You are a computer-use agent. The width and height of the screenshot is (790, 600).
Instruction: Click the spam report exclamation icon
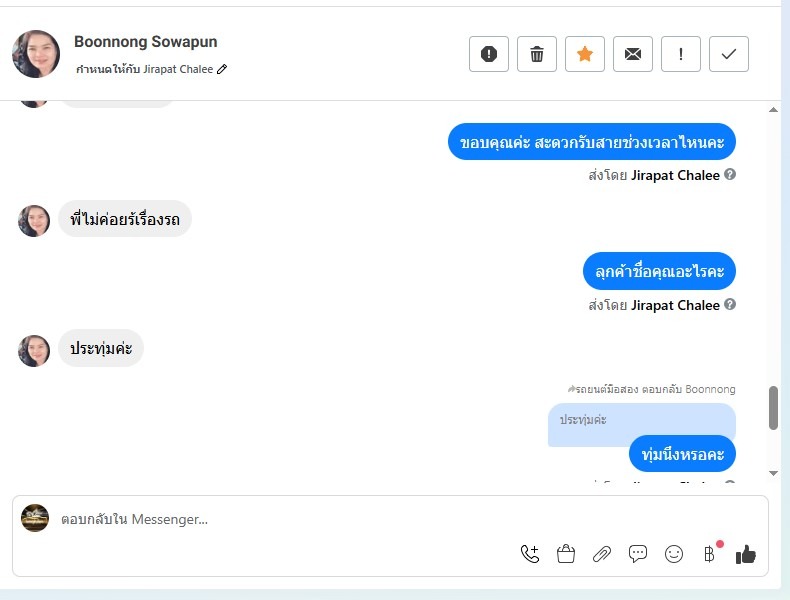(x=488, y=54)
